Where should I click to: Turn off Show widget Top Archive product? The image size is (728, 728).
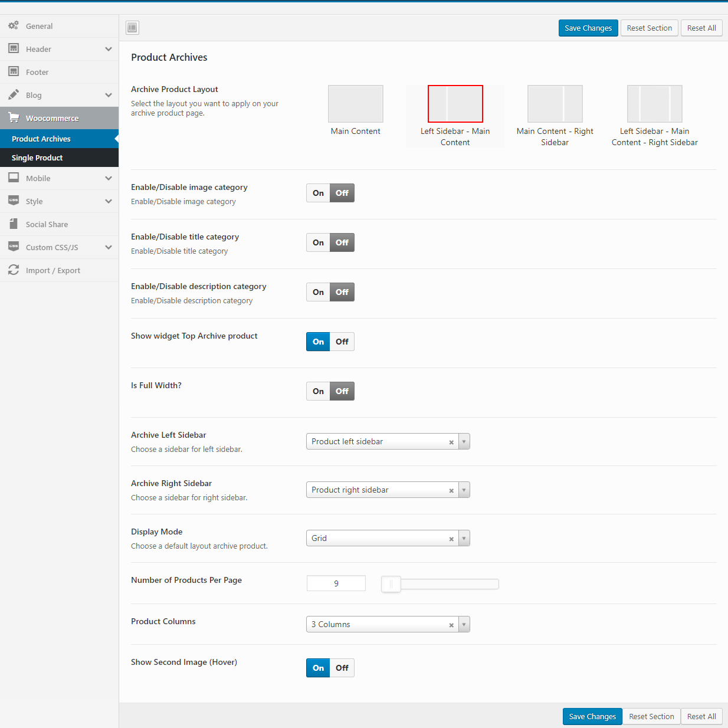[x=342, y=342]
